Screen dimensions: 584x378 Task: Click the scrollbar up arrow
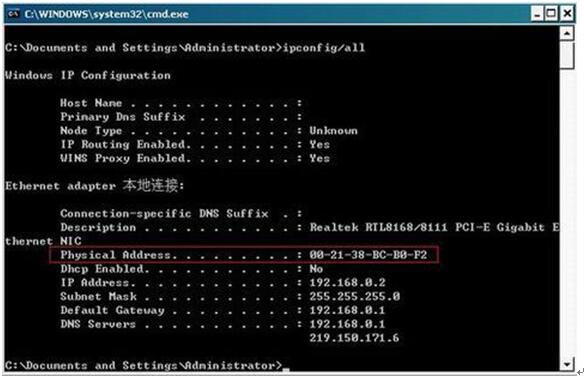[x=566, y=34]
